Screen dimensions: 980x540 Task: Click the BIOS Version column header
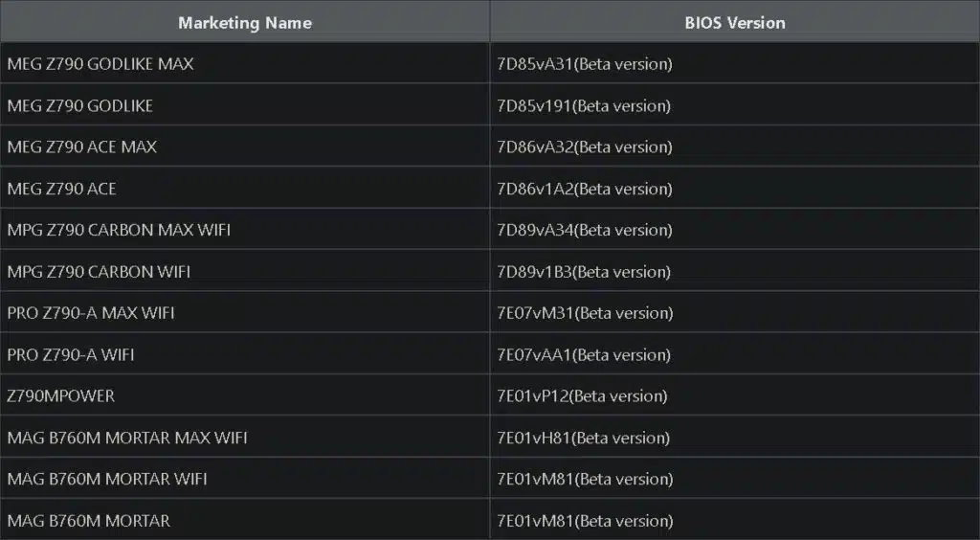click(735, 23)
